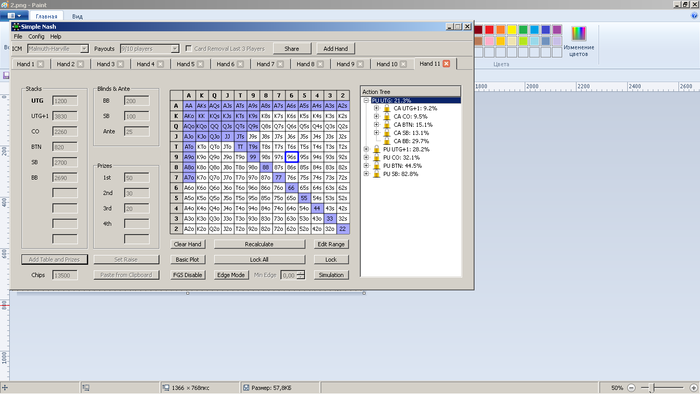Click the Recalculate button
This screenshot has height=394, width=700.
tap(259, 244)
